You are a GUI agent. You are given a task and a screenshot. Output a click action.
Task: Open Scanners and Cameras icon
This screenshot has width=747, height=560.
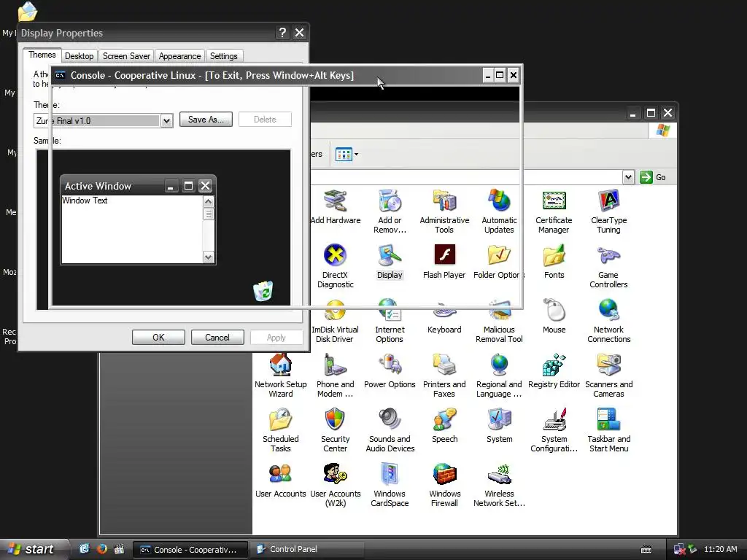[x=608, y=365]
